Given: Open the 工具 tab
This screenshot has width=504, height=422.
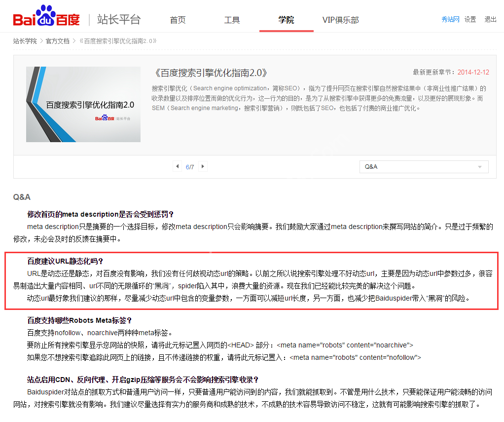Looking at the screenshot, I should [x=232, y=20].
